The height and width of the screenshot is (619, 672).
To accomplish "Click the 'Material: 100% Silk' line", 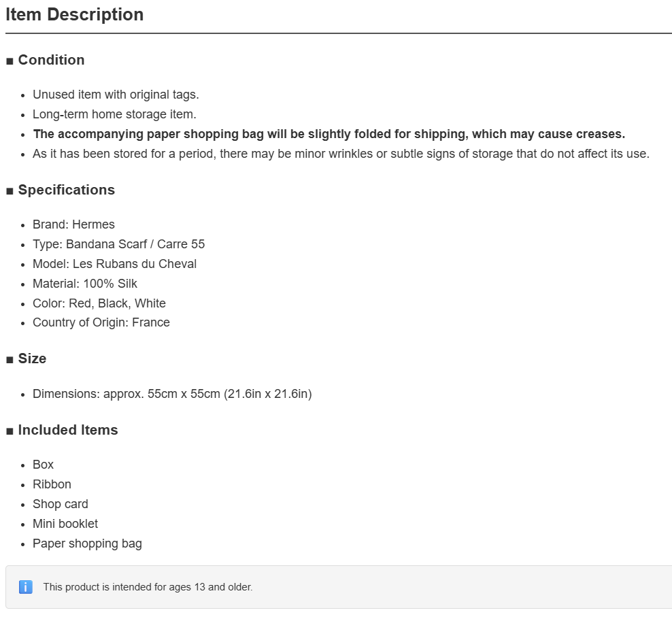I will (x=85, y=284).
